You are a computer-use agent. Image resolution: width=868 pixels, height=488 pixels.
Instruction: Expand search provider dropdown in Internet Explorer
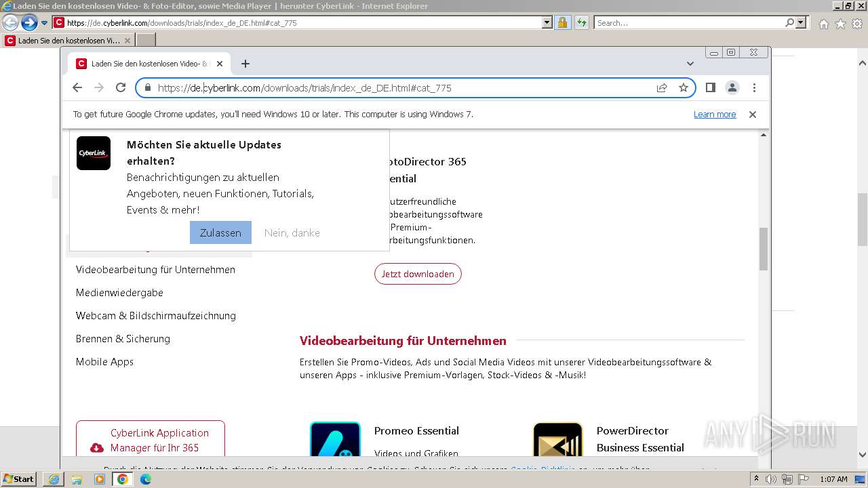coord(801,23)
